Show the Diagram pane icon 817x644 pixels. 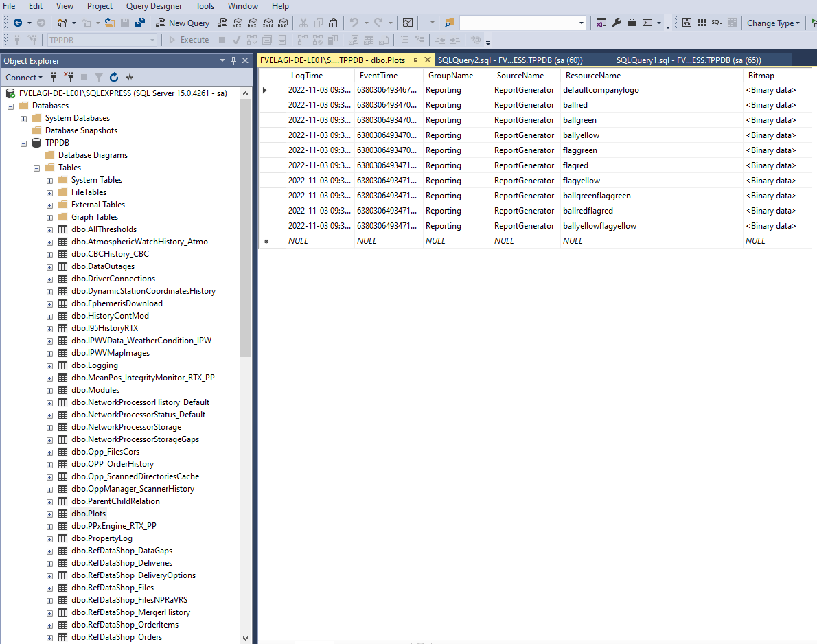pyautogui.click(x=686, y=23)
